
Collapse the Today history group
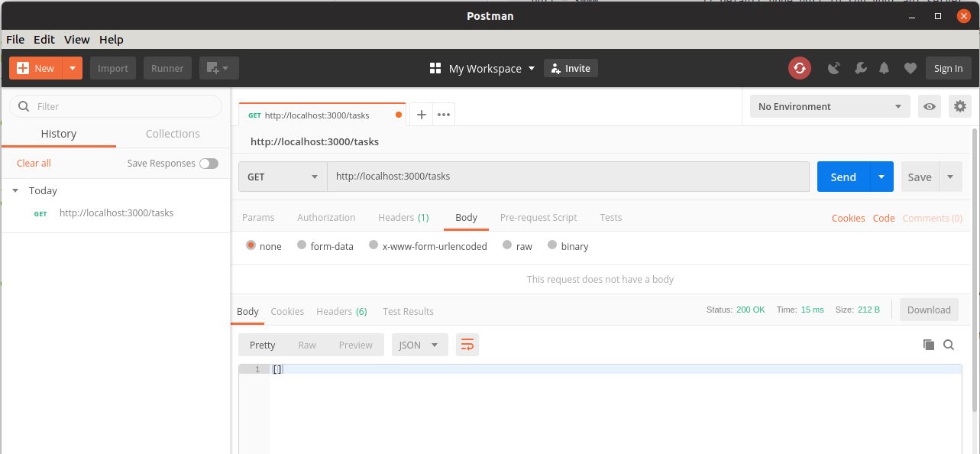click(x=15, y=190)
